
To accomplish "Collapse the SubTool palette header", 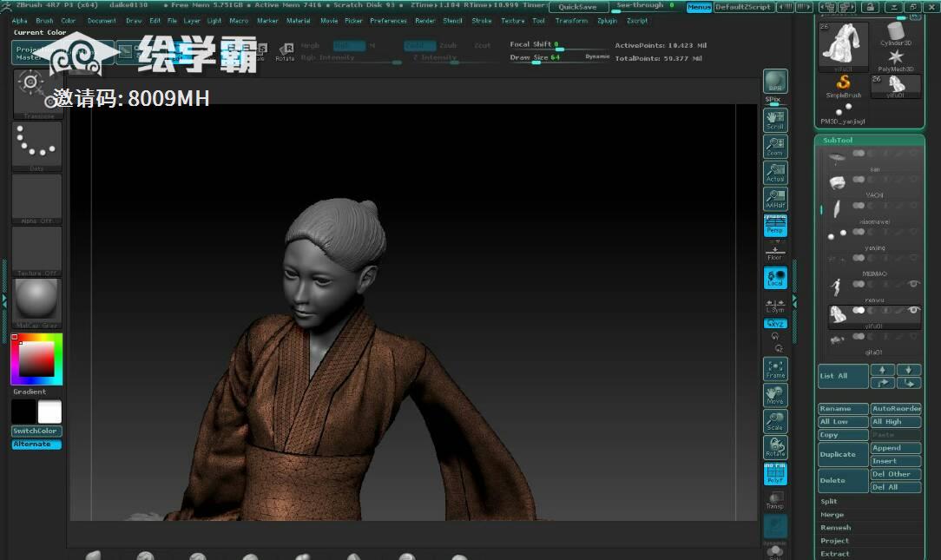I will tap(839, 140).
